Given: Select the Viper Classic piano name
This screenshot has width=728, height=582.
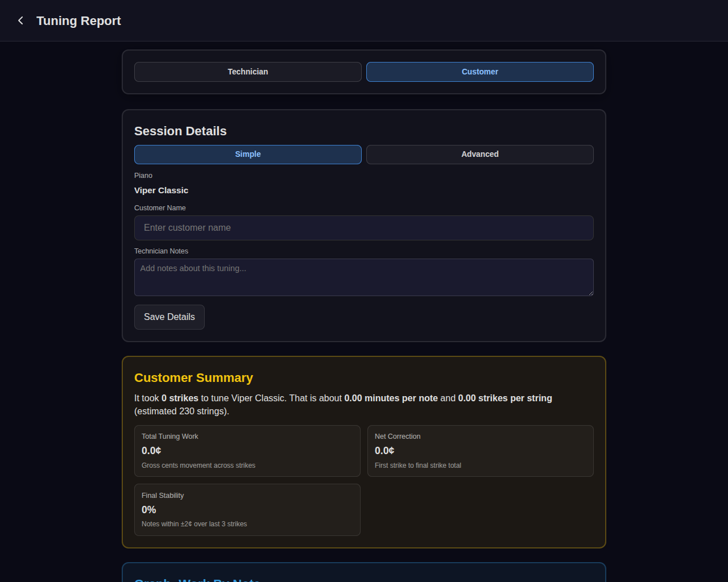Looking at the screenshot, I should point(161,190).
